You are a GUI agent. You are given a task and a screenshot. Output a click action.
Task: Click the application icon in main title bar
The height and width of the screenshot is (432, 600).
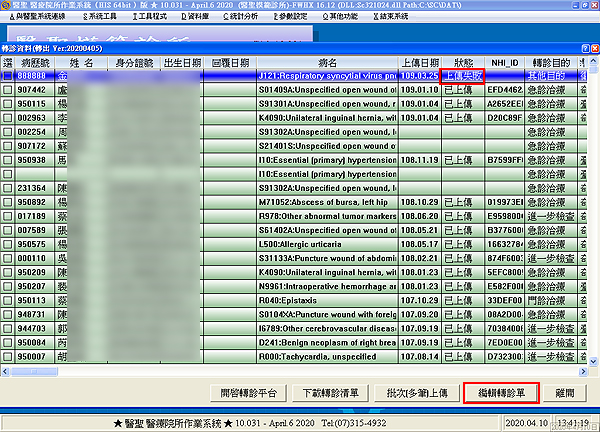tap(7, 6)
